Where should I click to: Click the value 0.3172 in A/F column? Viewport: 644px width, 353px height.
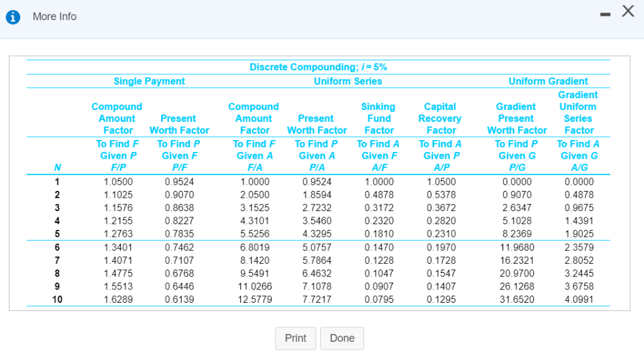pos(379,208)
